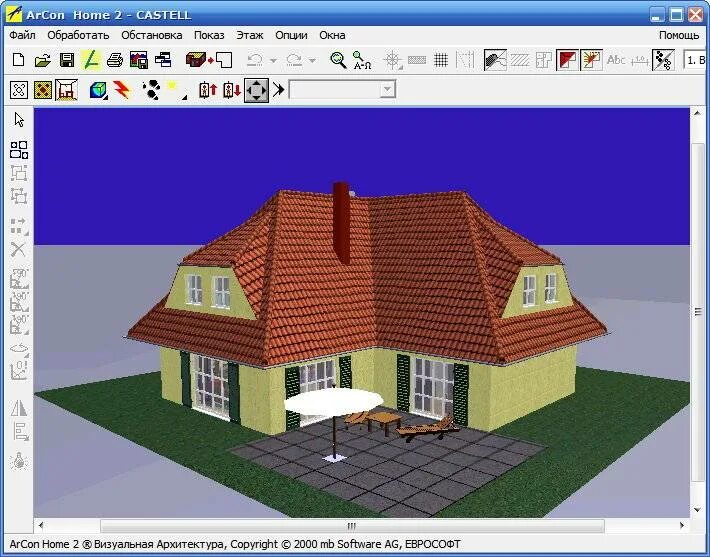The image size is (710, 557).
Task: Move one floor up elevator icon
Action: pyautogui.click(x=208, y=90)
